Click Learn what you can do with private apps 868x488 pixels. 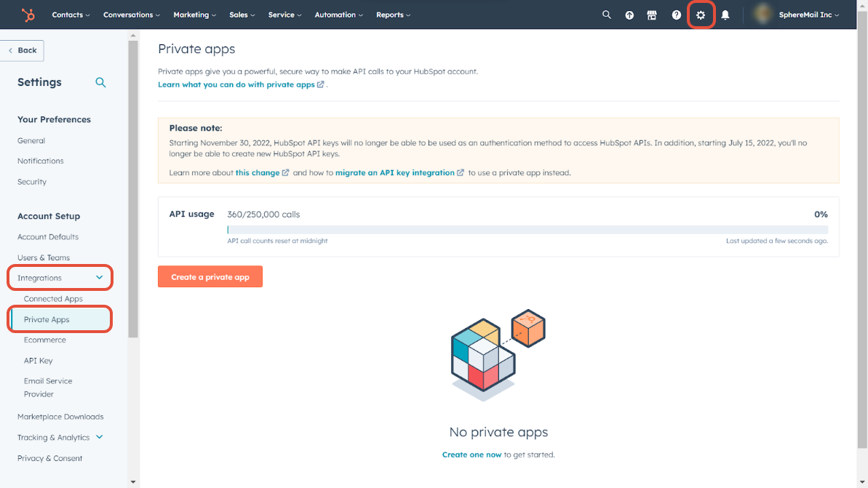click(x=241, y=84)
